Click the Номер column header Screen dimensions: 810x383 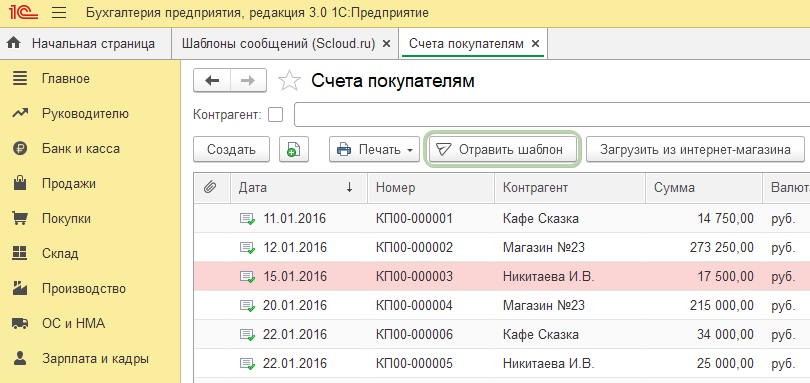point(431,188)
